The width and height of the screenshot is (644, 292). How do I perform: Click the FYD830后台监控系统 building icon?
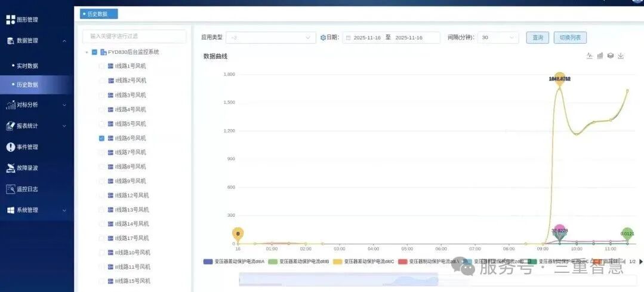click(103, 52)
